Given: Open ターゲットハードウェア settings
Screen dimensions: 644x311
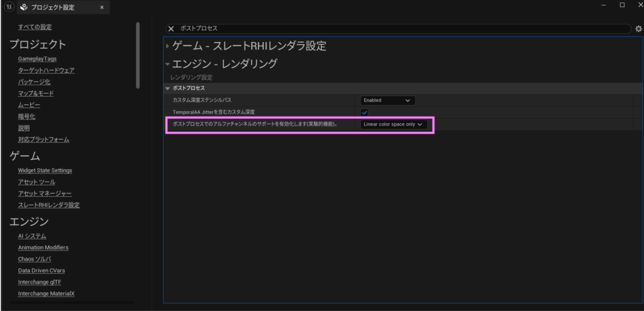Looking at the screenshot, I should pos(47,70).
